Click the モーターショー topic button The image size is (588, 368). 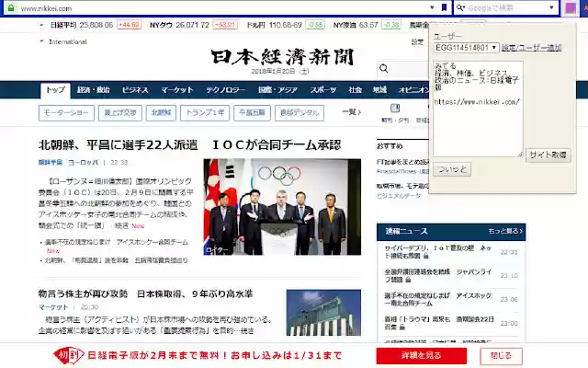[66, 112]
